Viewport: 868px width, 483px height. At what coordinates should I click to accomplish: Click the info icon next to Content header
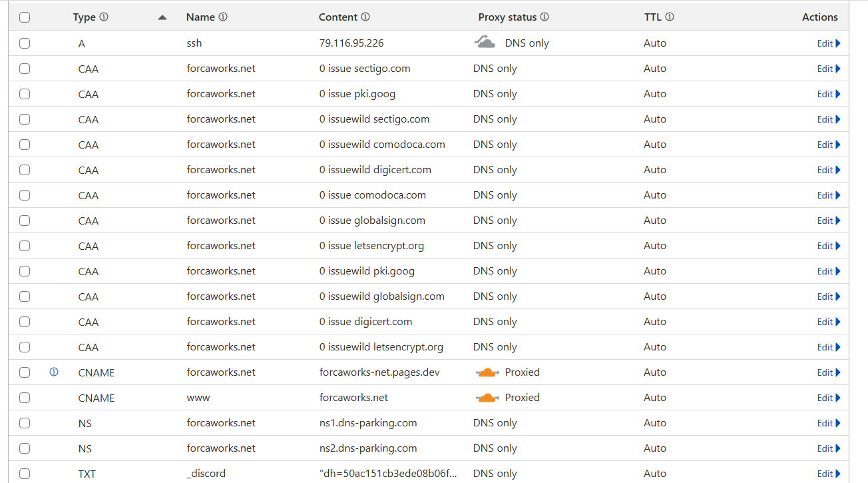coord(365,17)
